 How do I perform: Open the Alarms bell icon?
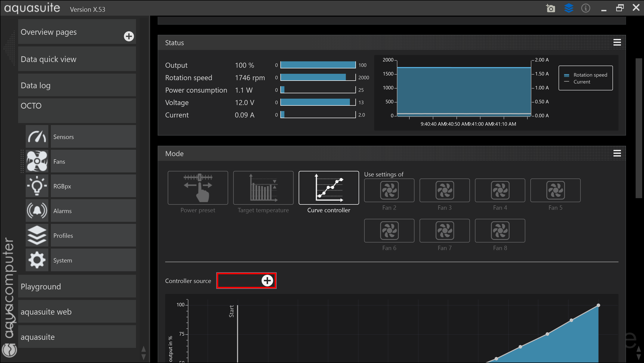point(37,211)
